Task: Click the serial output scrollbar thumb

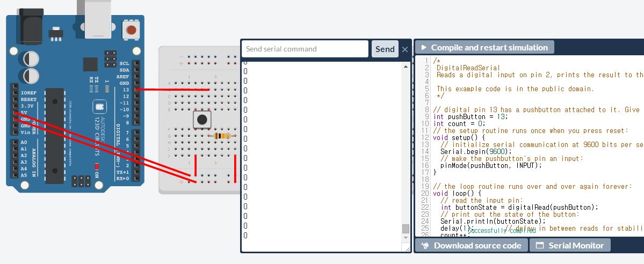Action: coord(406,229)
